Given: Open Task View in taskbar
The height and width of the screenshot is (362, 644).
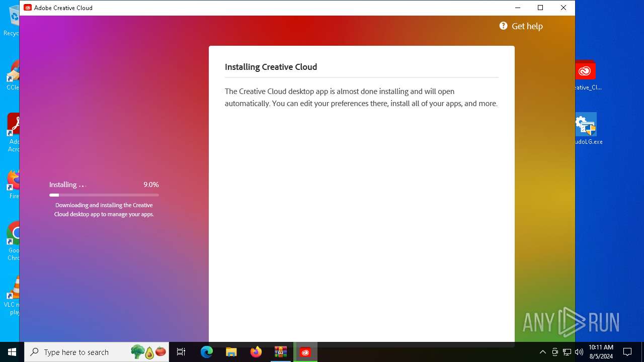Looking at the screenshot, I should [182, 352].
